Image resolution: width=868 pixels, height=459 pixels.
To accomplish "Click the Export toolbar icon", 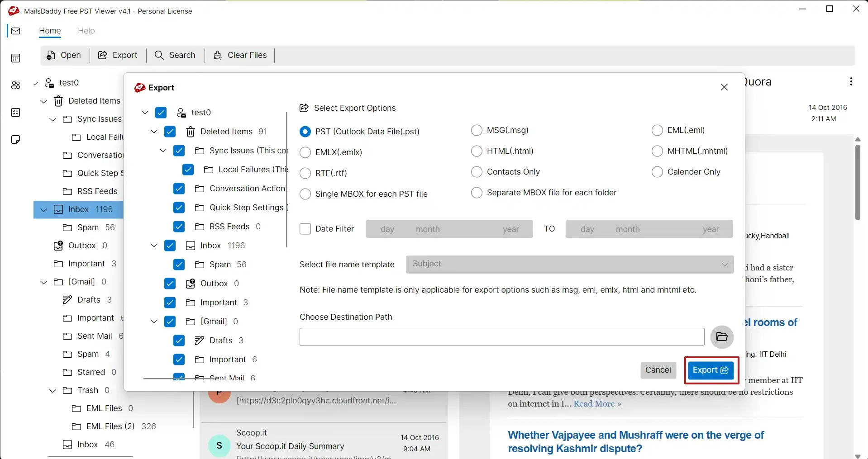I will tap(103, 55).
